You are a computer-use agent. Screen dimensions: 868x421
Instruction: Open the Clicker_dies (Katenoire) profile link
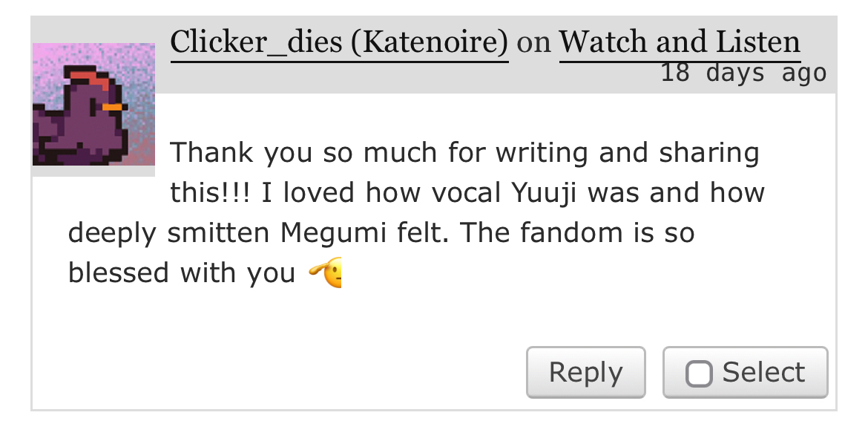point(339,42)
